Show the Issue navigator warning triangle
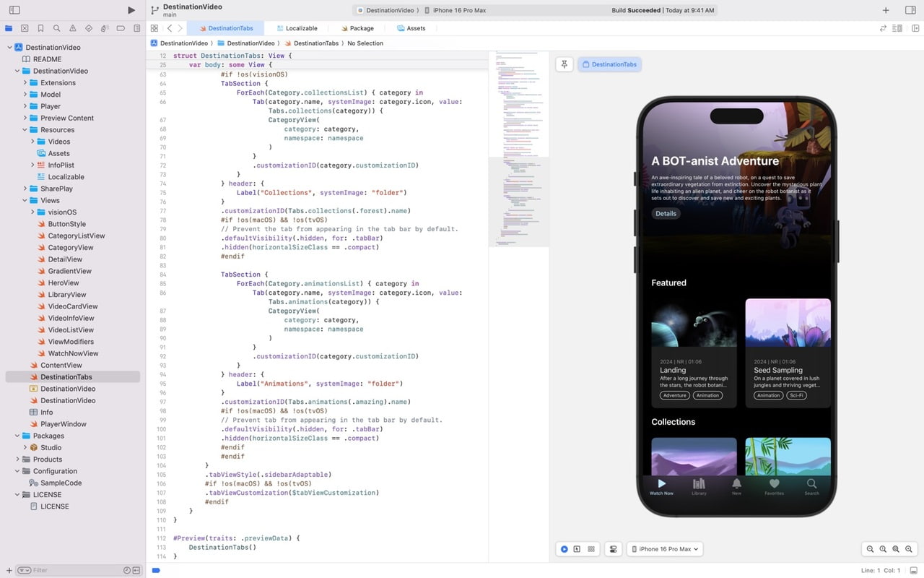This screenshot has width=924, height=578. pyautogui.click(x=73, y=28)
